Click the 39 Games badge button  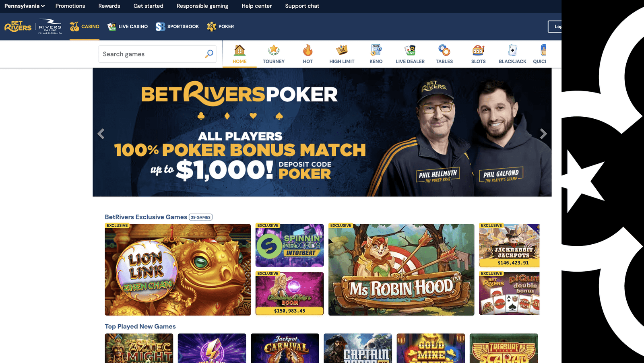pos(200,217)
